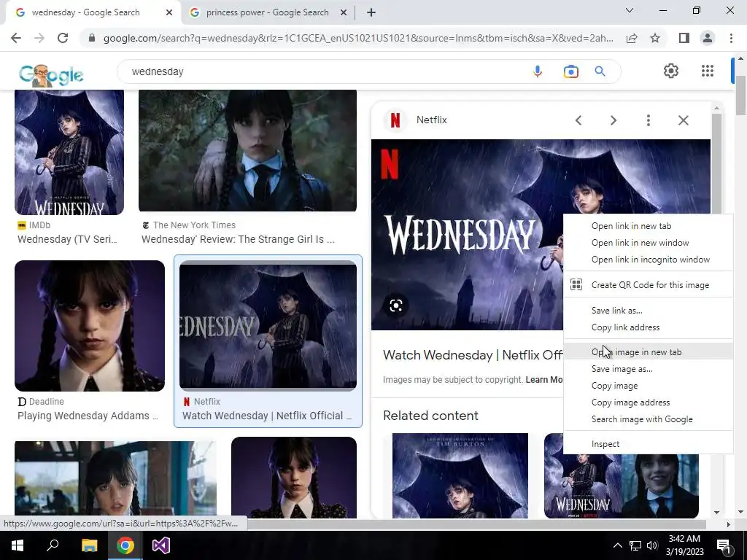The height and width of the screenshot is (560, 747).
Task: Close the wednesday search tab
Action: (169, 12)
